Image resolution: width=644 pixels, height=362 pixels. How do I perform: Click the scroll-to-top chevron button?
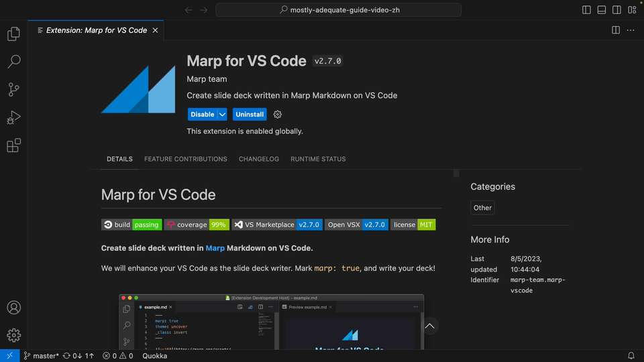coord(429,326)
